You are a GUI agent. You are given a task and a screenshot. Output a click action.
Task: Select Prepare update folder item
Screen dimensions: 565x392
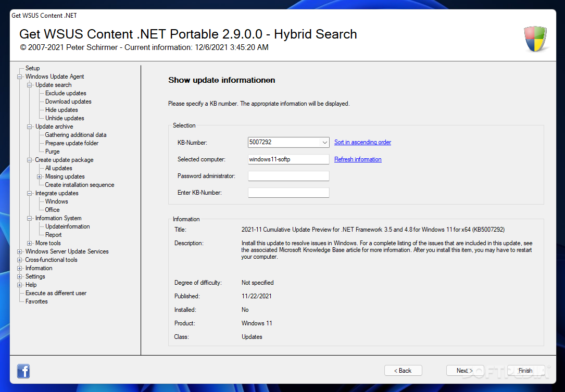(72, 143)
